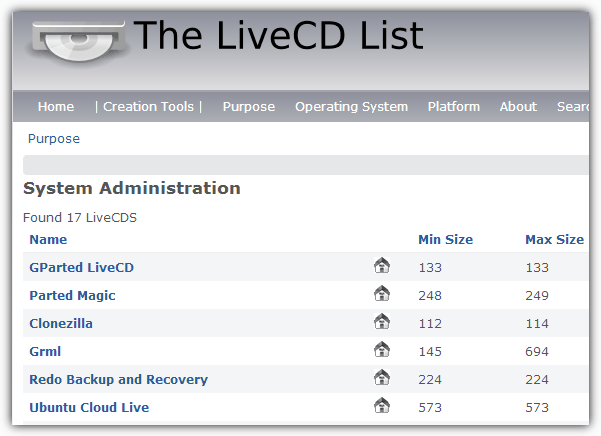Select Ubuntu Cloud Live min size 573
This screenshot has height=436, width=601.
[430, 407]
